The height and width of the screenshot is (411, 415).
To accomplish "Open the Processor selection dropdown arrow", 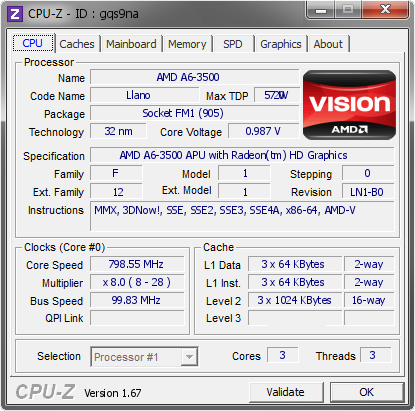I will (189, 357).
